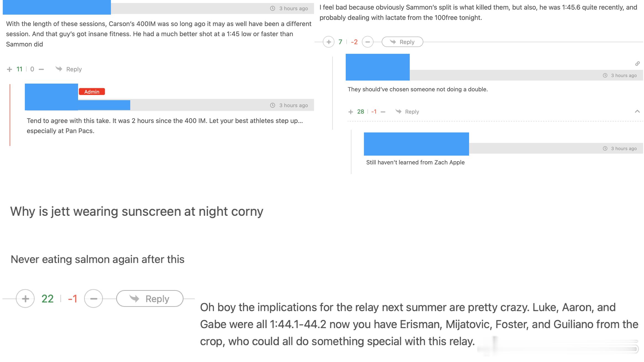This screenshot has width=644, height=362.
Task: Reply to 'They should've chosen someone' comment
Action: coord(407,112)
